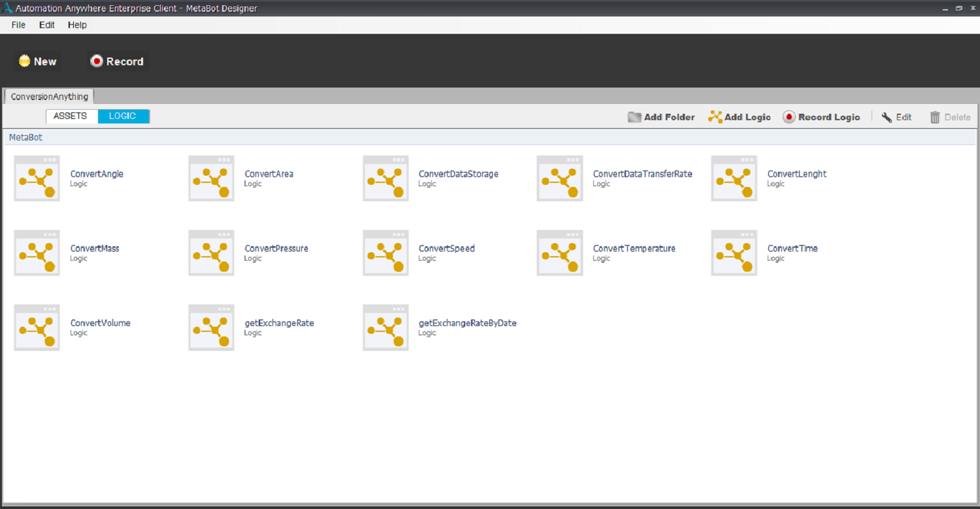
Task: Select the ConvertSpeed logic icon
Action: [x=385, y=253]
